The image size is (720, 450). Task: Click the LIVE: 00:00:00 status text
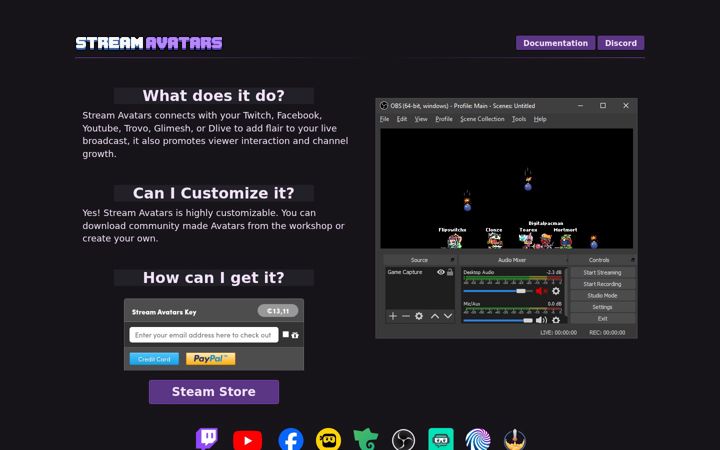[558, 332]
